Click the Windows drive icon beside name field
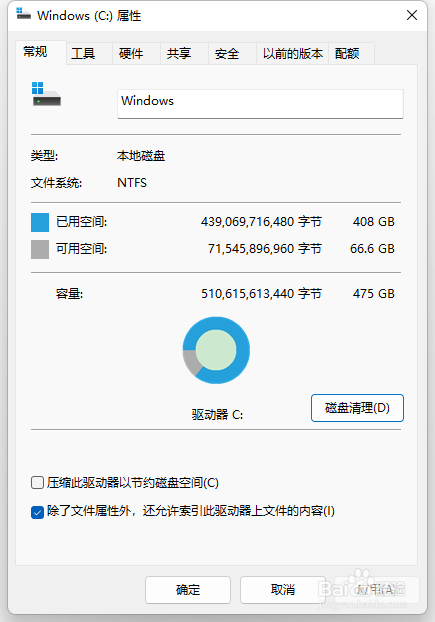The width and height of the screenshot is (435, 622). click(x=46, y=94)
